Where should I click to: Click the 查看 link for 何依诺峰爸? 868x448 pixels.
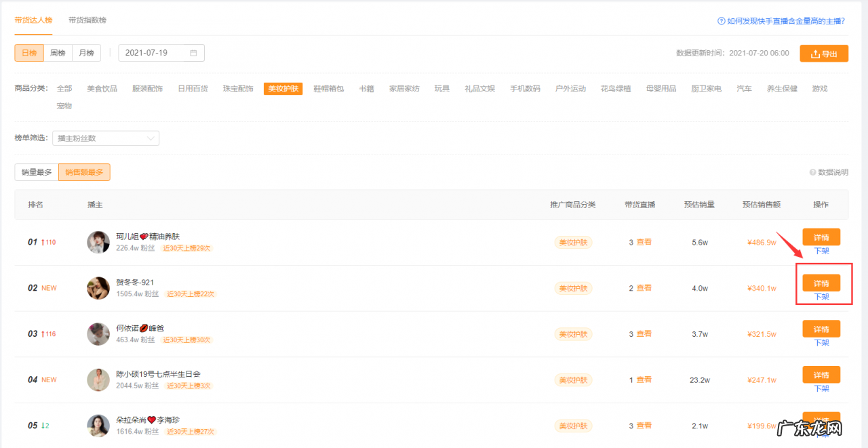click(x=645, y=334)
